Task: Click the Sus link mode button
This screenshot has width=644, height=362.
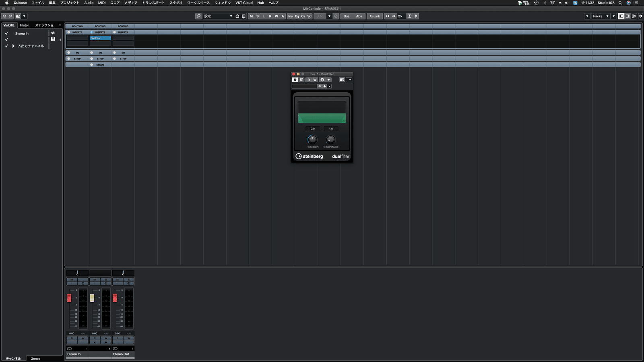Action: 347,16
